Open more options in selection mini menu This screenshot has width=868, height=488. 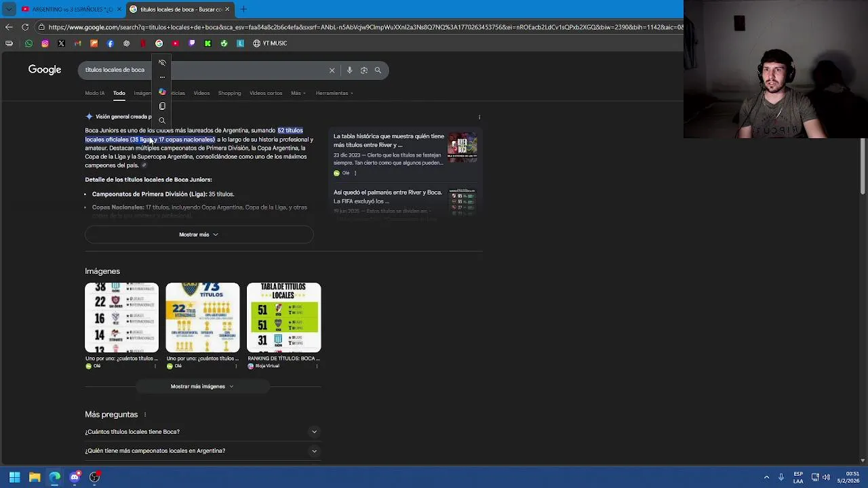click(x=162, y=77)
